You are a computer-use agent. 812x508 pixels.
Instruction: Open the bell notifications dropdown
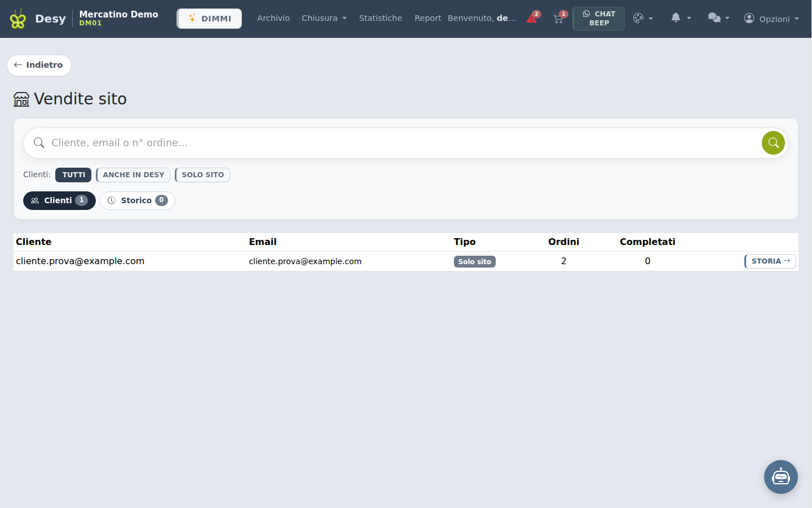pyautogui.click(x=681, y=18)
